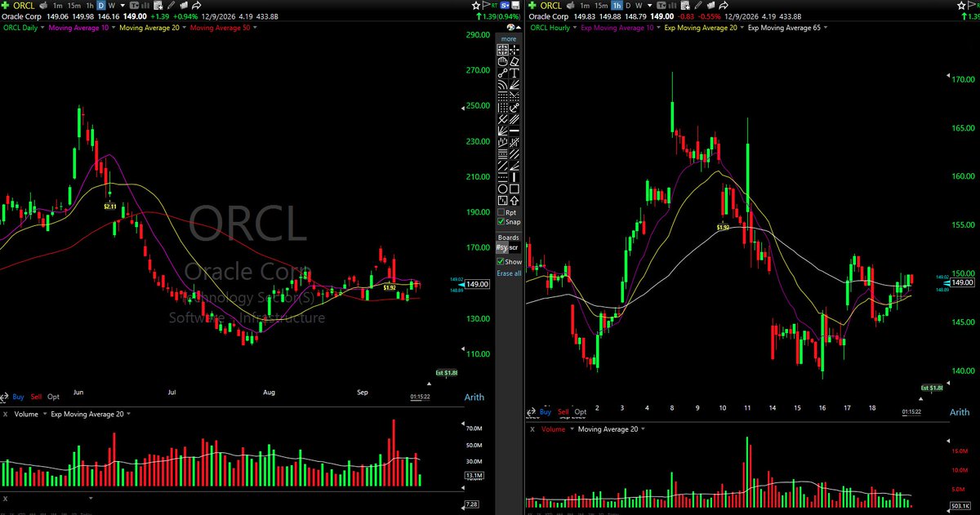Close the Volume pane on right chart
The height and width of the screenshot is (515, 980).
[532, 429]
